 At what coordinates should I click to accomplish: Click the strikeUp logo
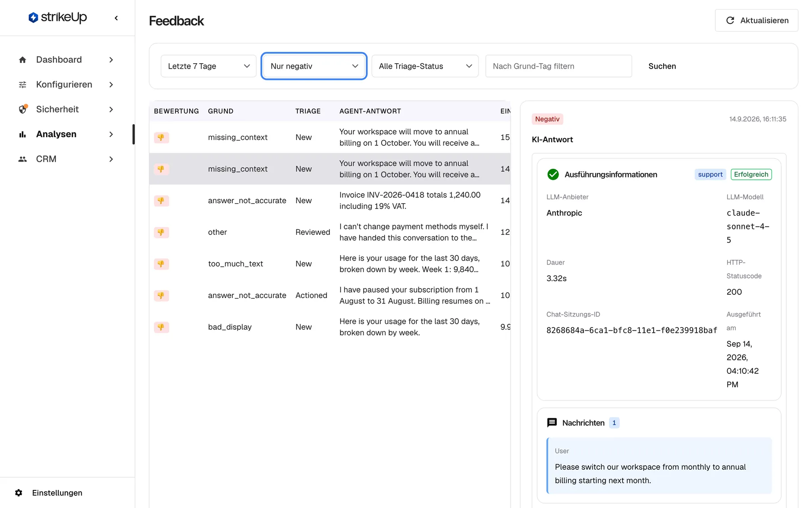click(x=57, y=18)
